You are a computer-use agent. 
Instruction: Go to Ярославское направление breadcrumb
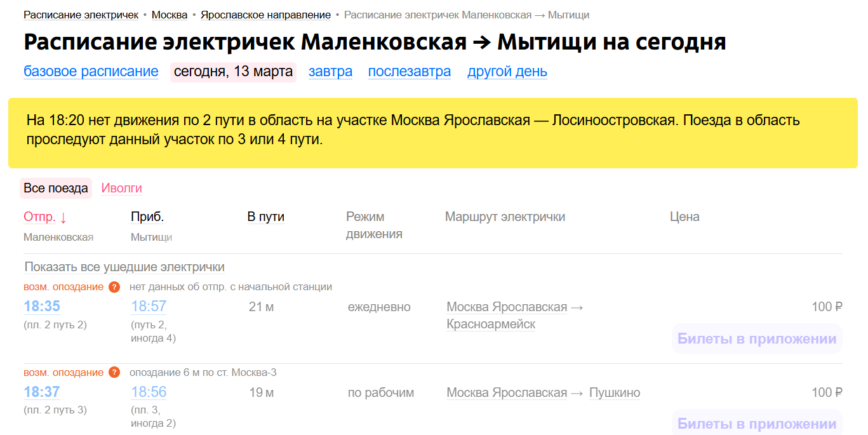(x=265, y=15)
